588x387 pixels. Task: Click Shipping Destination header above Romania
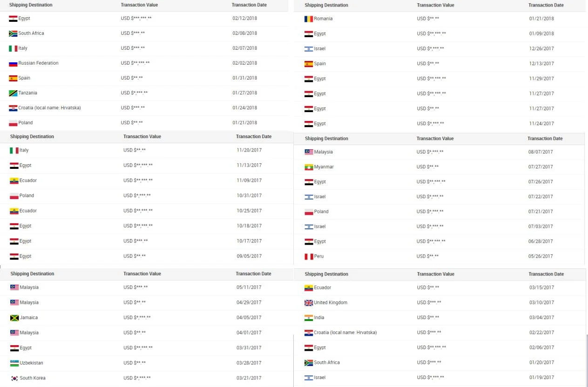click(326, 5)
